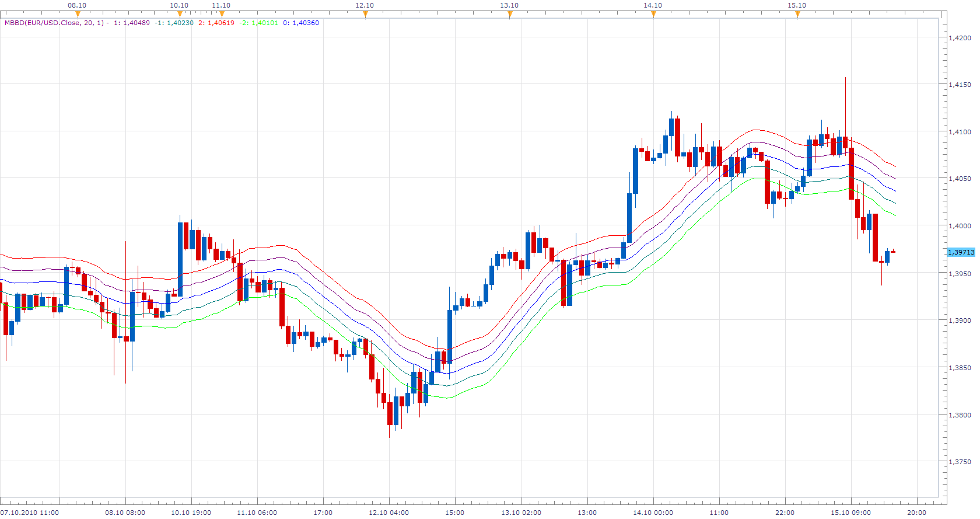Click the 1,4200 price axis label

pos(960,38)
